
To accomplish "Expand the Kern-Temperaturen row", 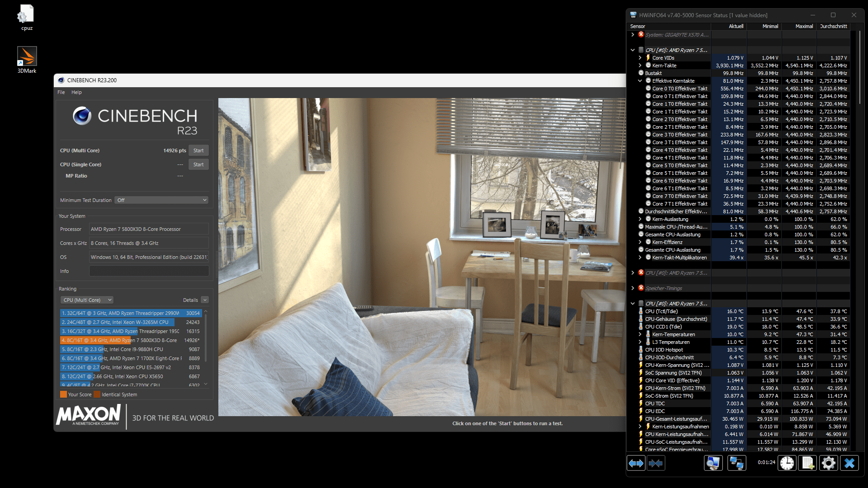I will pyautogui.click(x=640, y=334).
